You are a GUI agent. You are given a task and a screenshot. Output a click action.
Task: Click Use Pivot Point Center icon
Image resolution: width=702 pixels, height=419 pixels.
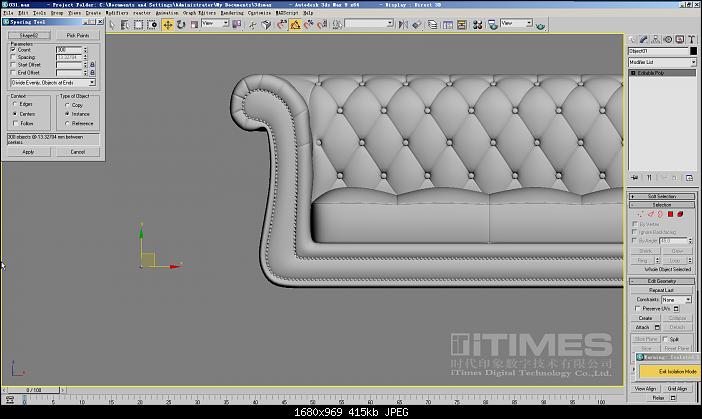[236, 25]
